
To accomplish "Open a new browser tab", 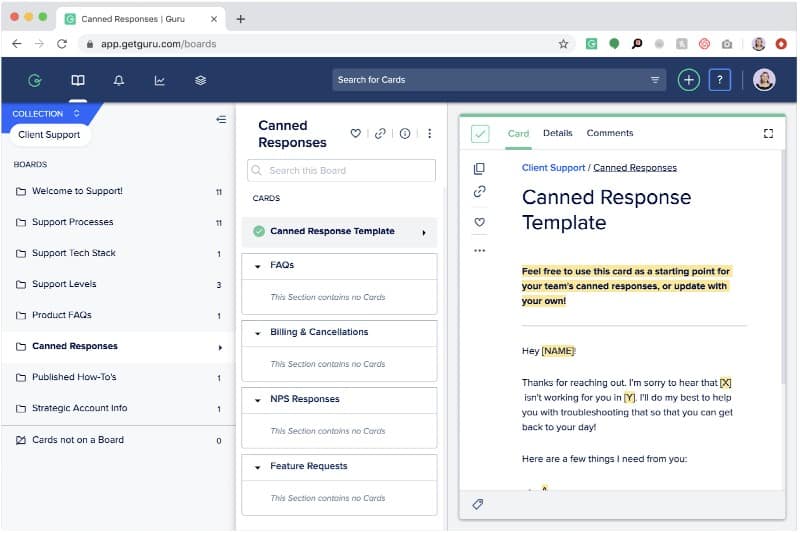I will [240, 19].
